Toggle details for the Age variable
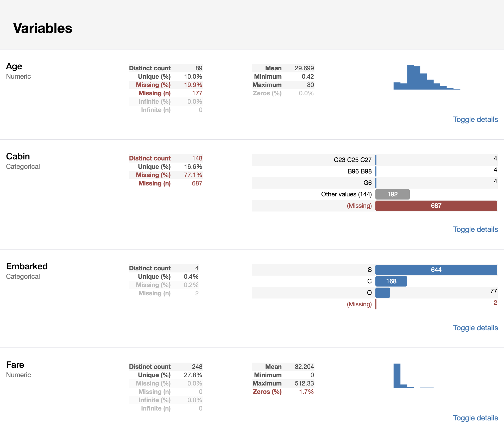Viewport: 504px width, 435px height. pos(475,120)
